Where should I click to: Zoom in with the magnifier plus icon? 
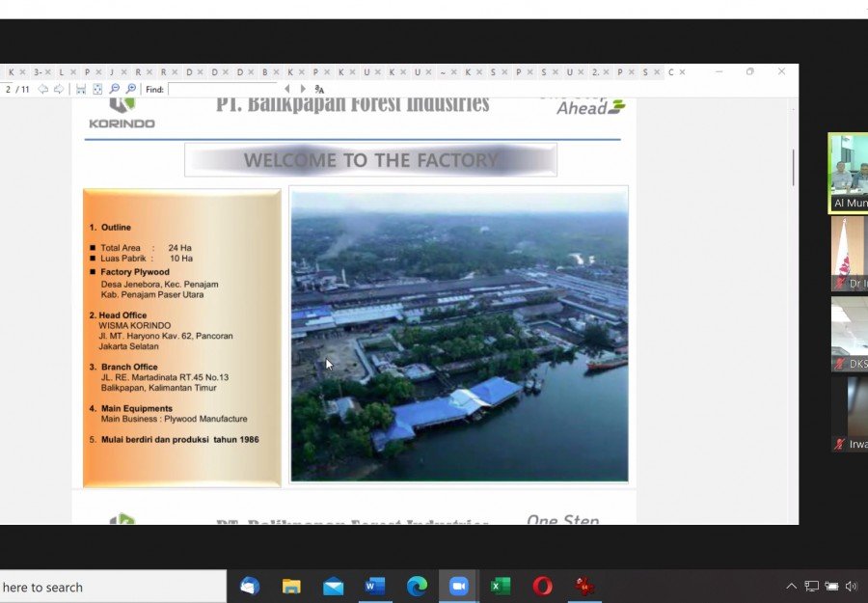tap(131, 90)
